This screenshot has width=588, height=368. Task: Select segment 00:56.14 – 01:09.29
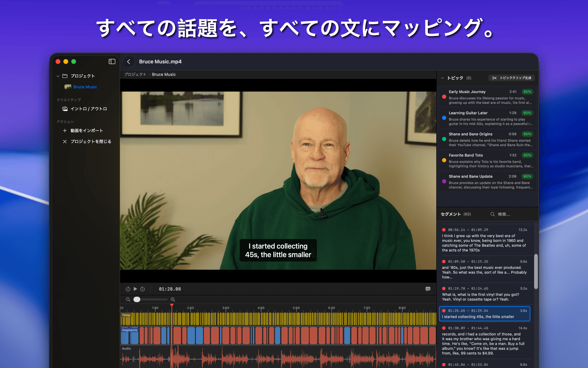485,240
